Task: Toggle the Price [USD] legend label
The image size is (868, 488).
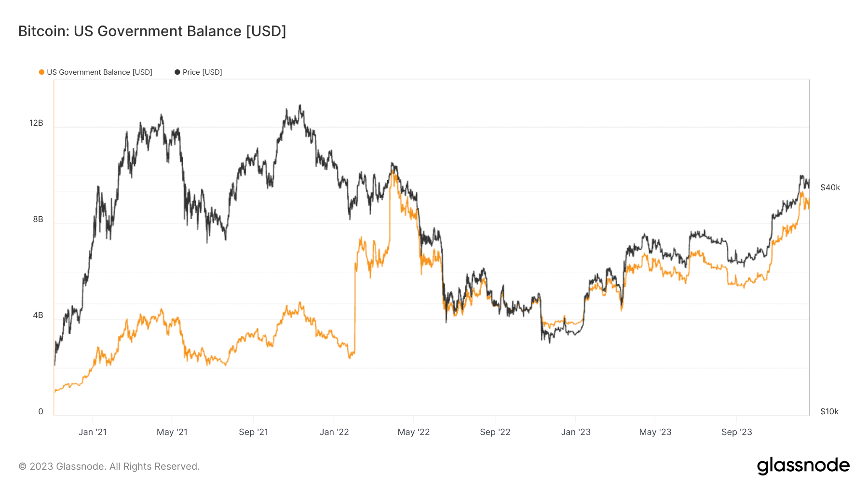Action: [x=202, y=72]
